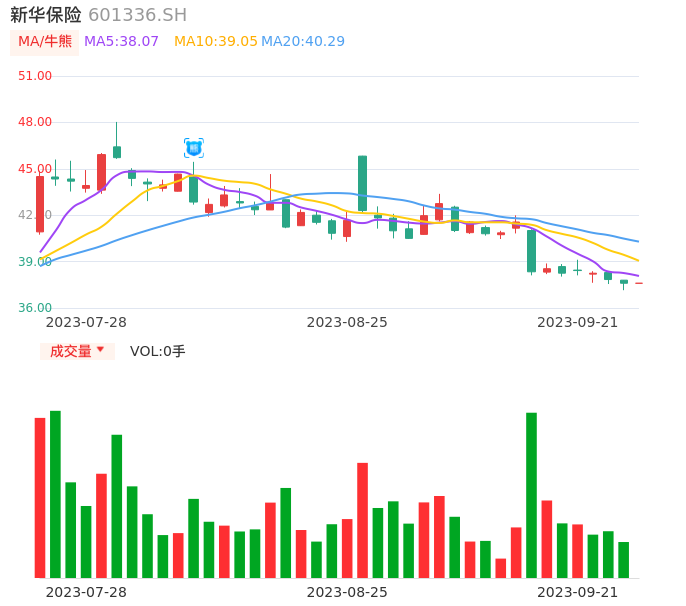This screenshot has width=686, height=606.
Task: Click the MA20:40.29 legend label
Action: (x=303, y=42)
